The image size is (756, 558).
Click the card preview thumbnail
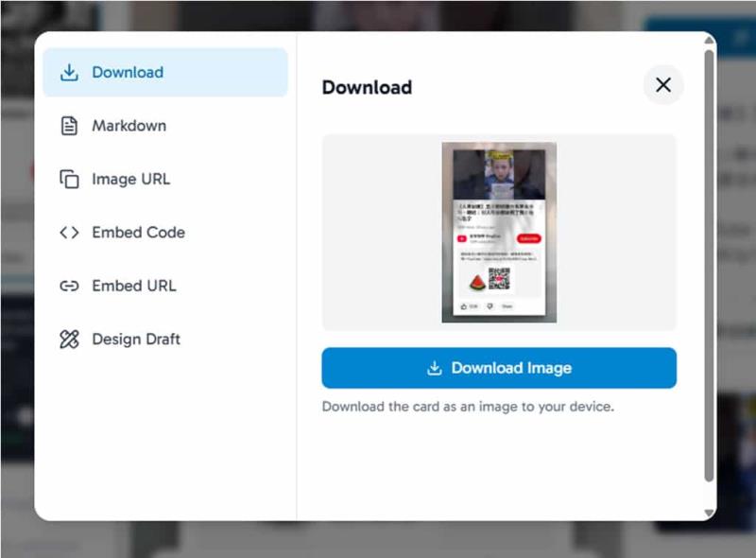coord(499,233)
